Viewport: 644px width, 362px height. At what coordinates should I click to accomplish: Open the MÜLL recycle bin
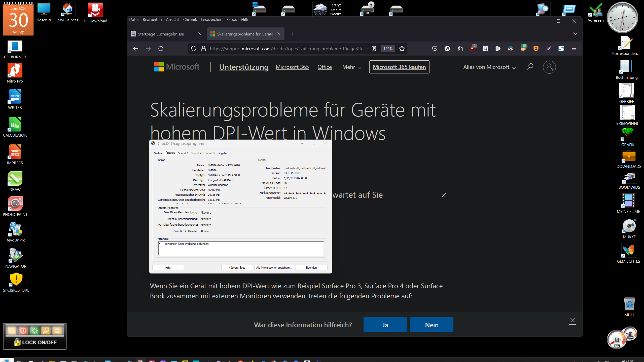point(629,307)
